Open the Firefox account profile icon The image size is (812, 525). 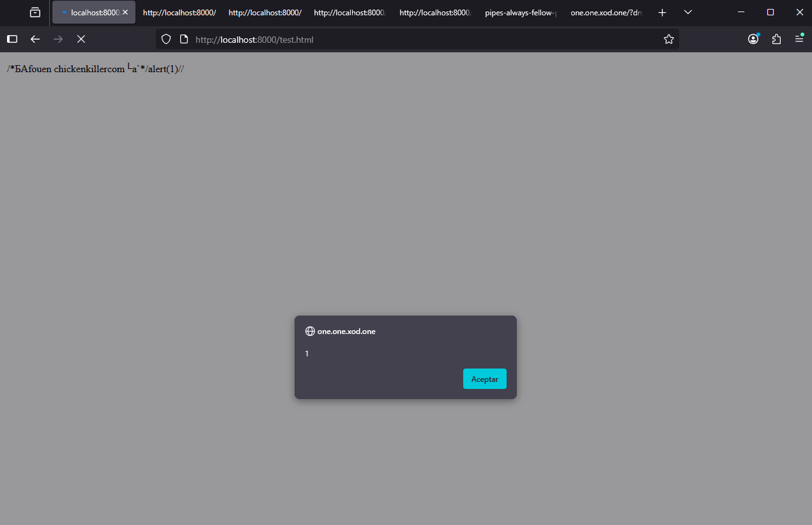(753, 39)
